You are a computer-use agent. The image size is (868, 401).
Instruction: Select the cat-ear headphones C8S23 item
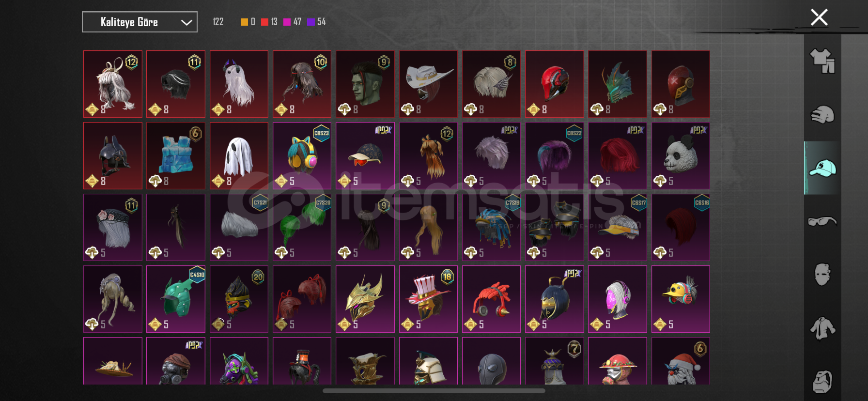point(302,155)
